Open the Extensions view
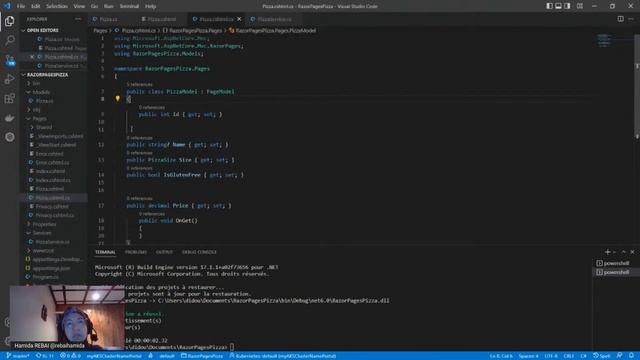The image size is (640, 360). click(x=9, y=98)
